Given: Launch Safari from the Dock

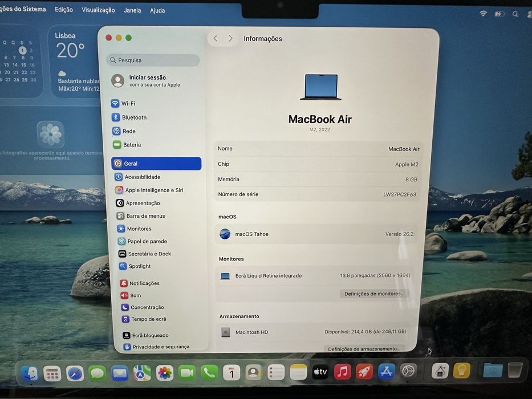Looking at the screenshot, I should coord(75,374).
